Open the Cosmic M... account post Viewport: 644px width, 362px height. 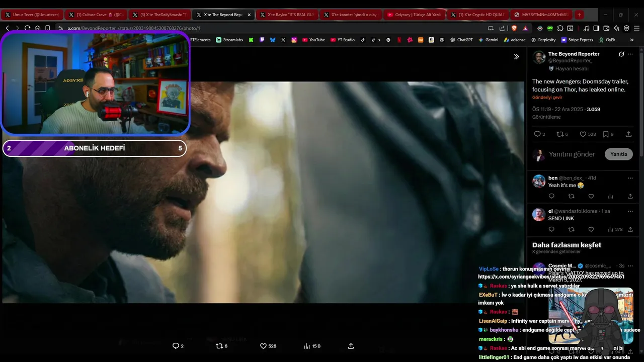[x=561, y=265]
